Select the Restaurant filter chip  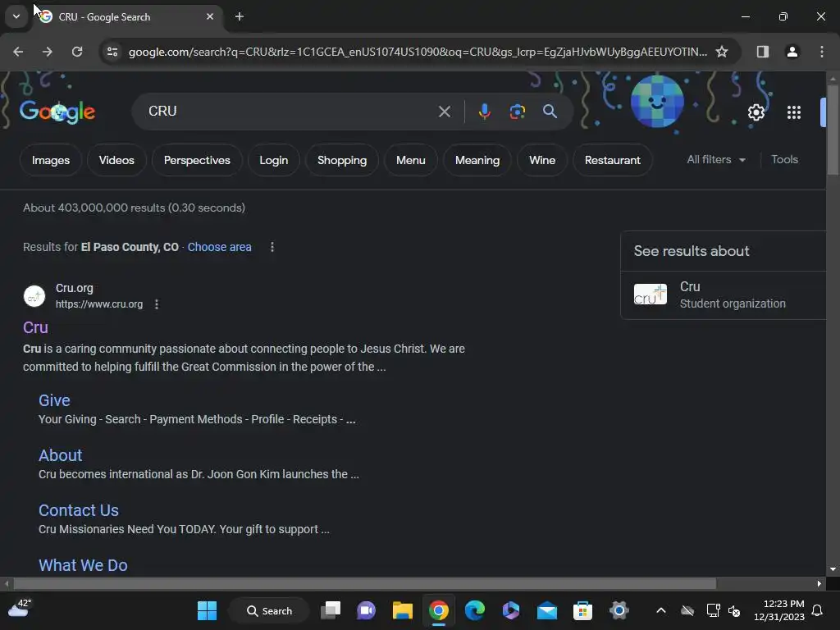(613, 160)
